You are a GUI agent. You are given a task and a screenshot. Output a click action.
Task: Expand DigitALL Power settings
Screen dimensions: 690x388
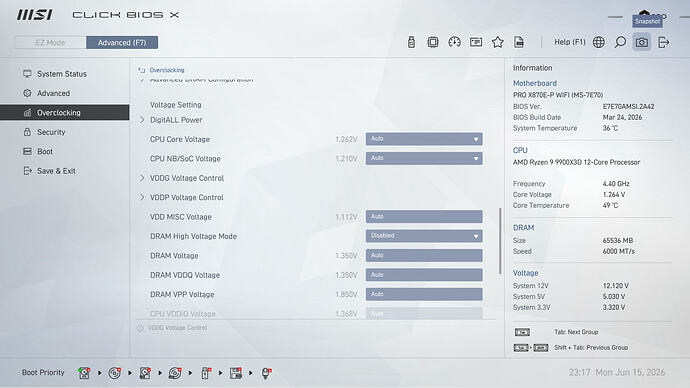[176, 120]
